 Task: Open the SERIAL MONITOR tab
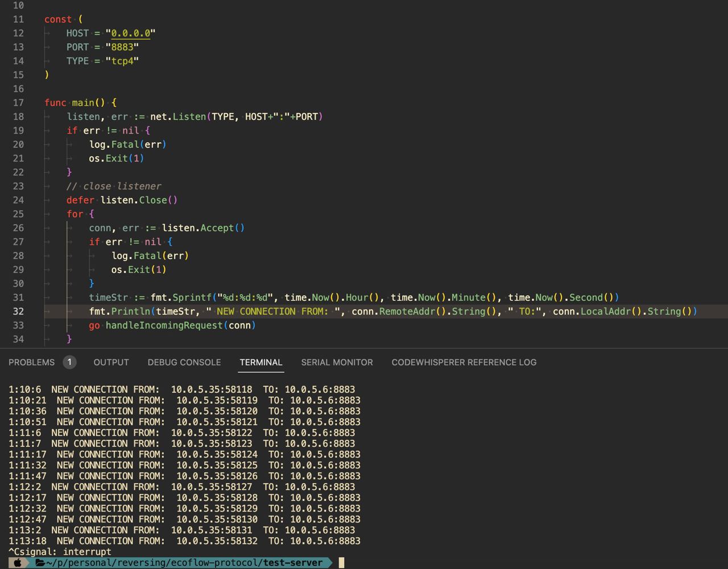(x=337, y=362)
